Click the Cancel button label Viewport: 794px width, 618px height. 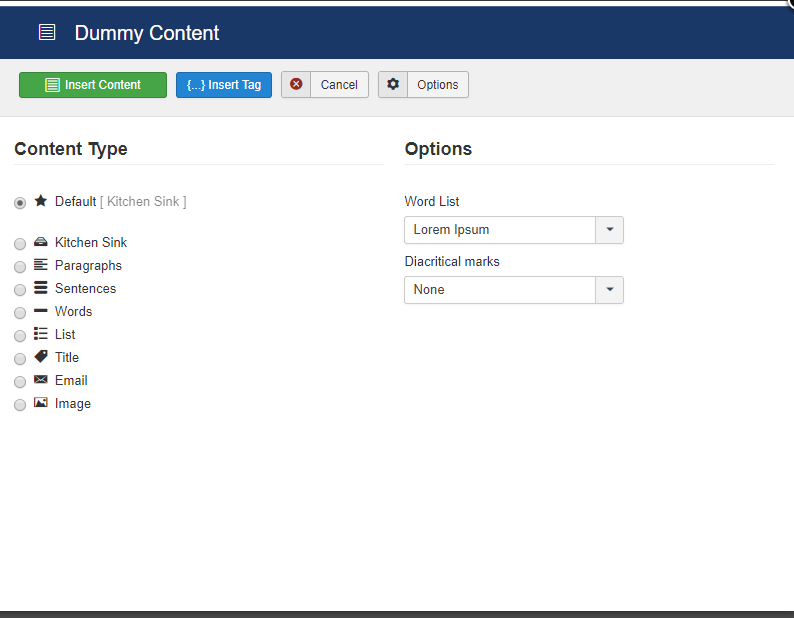click(339, 85)
